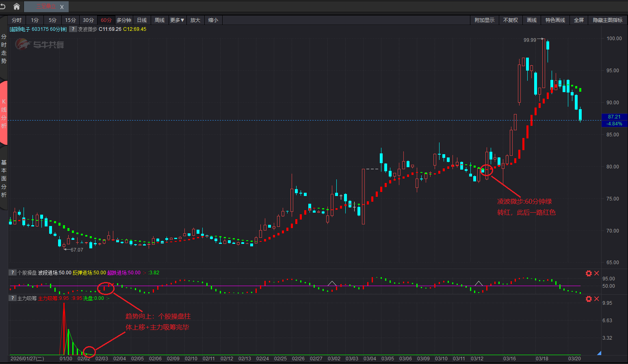
Task: Click the back arrow icon
Action: coord(3,6)
